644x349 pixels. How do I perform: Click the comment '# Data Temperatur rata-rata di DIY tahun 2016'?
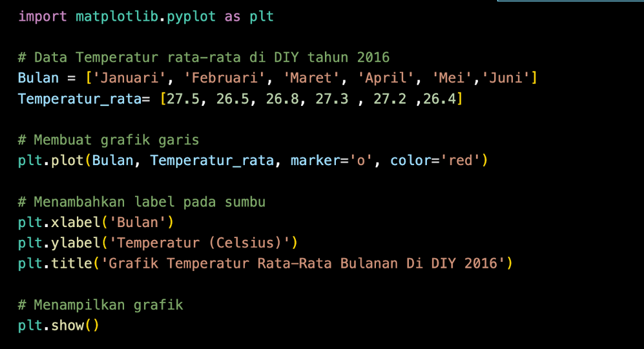pyautogui.click(x=203, y=57)
